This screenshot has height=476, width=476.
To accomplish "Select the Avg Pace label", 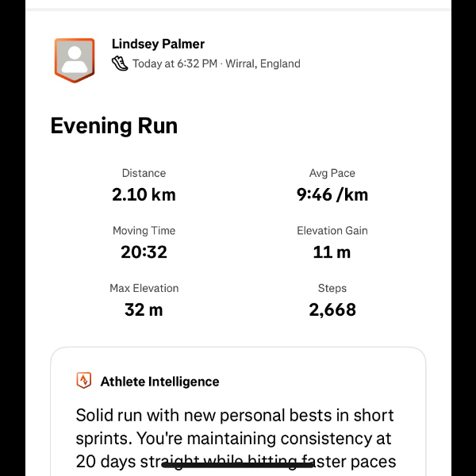I will point(332,173).
